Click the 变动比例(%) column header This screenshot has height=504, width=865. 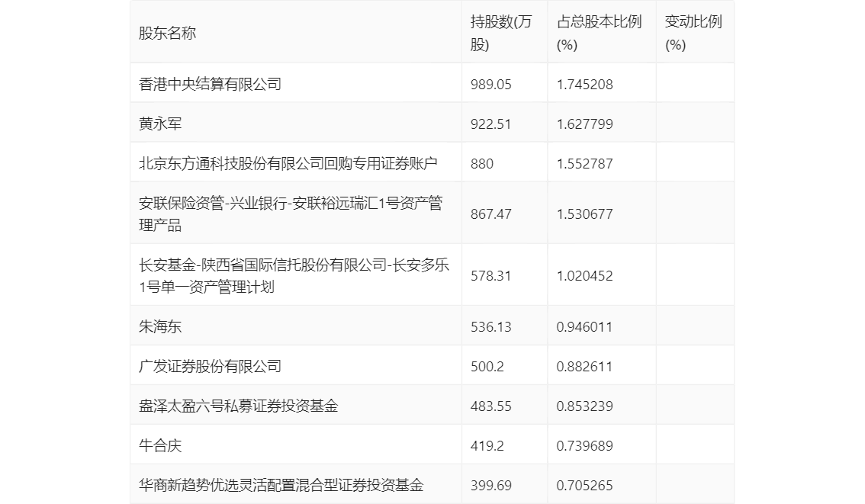point(693,33)
